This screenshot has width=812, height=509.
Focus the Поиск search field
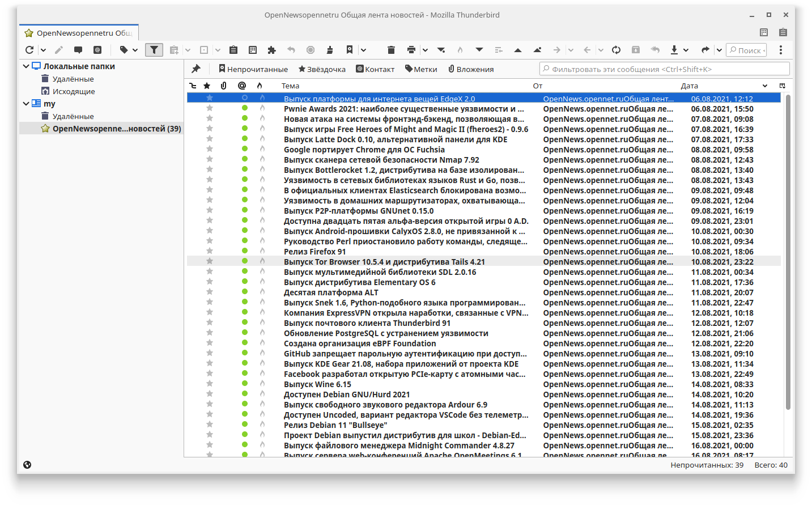[747, 50]
